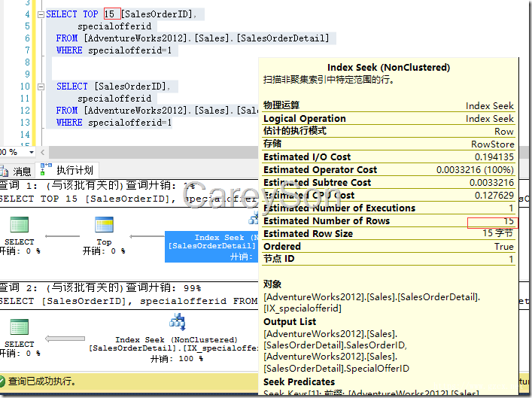Click the TOP 15 value in query line 4
This screenshot has width=532, height=398.
coord(112,14)
